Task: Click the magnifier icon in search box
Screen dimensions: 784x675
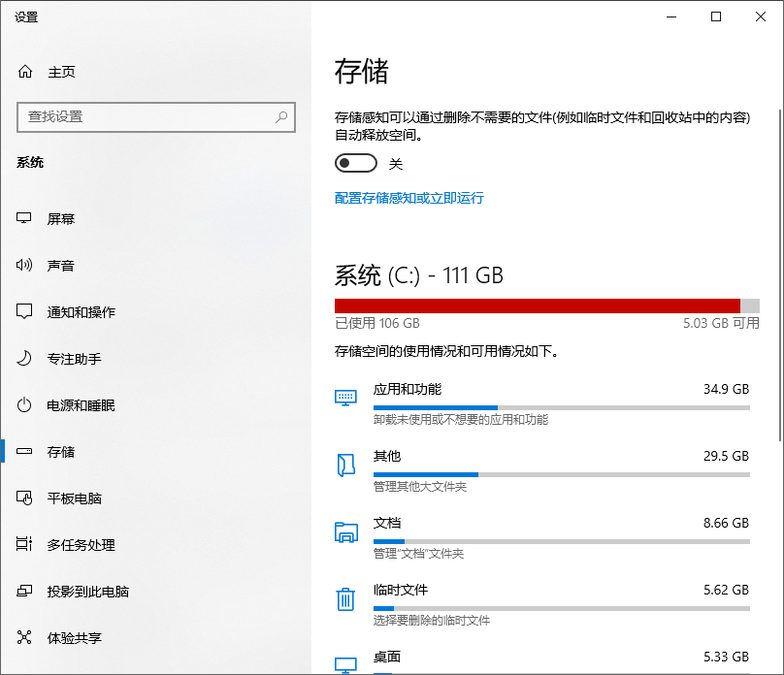Action: pos(281,117)
